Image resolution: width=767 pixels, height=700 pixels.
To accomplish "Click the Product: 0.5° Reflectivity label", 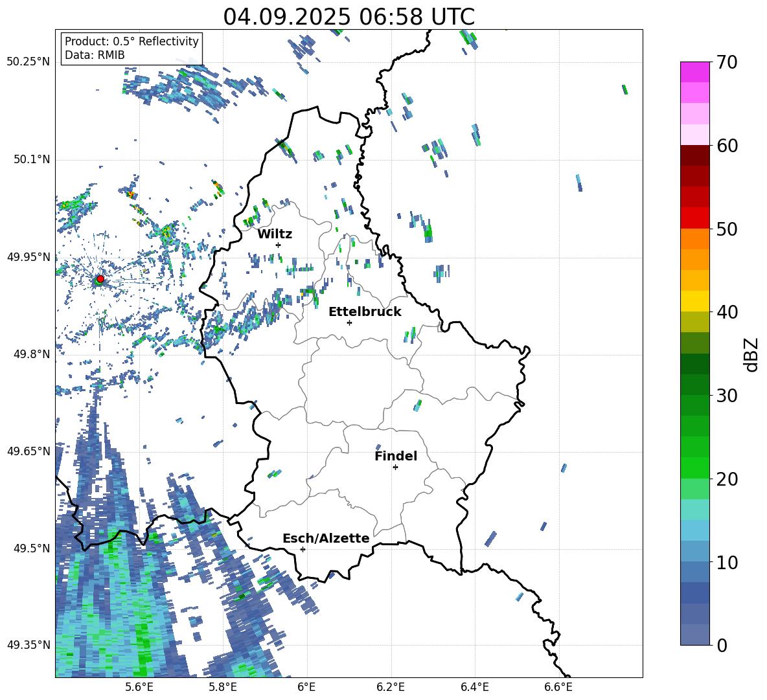I will (132, 41).
